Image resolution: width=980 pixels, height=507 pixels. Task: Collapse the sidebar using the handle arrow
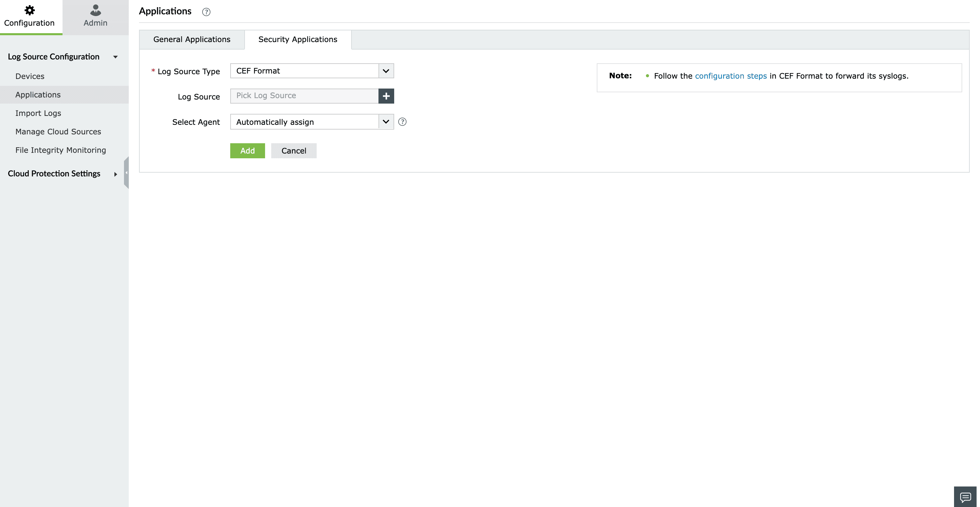pyautogui.click(x=126, y=173)
